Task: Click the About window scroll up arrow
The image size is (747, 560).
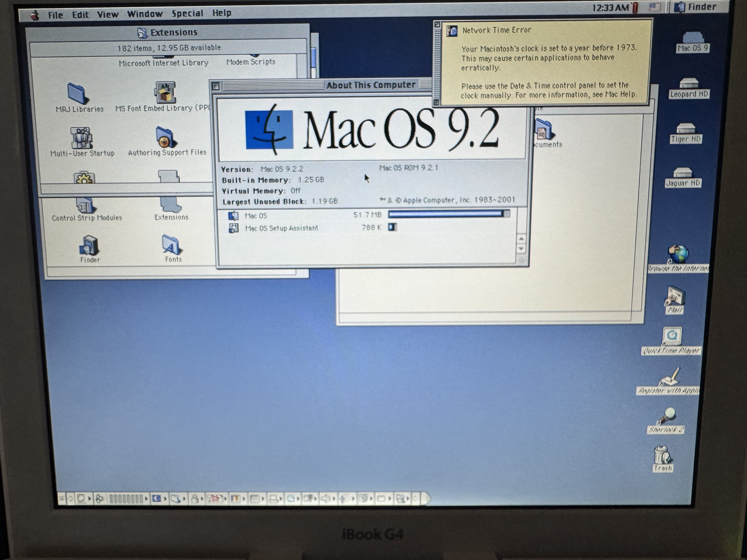Action: coord(521,239)
